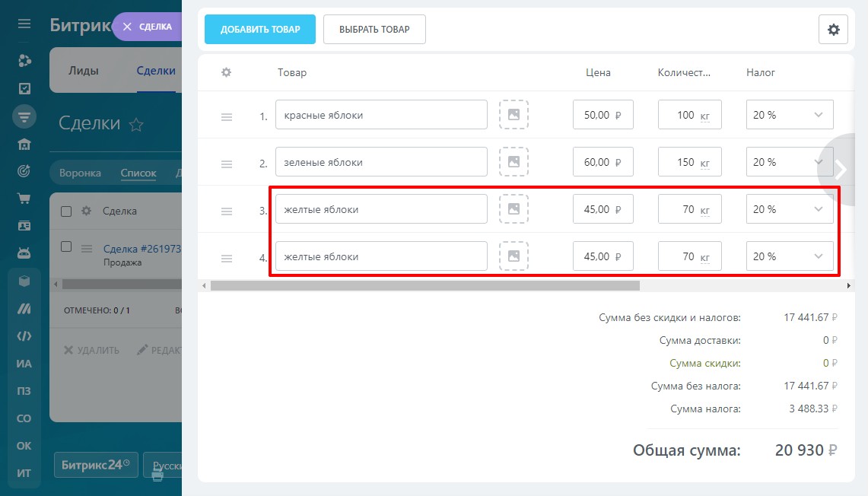Screen dimensions: 868x496
Task: Open the contact card icon in the sidebar
Action: click(x=24, y=226)
